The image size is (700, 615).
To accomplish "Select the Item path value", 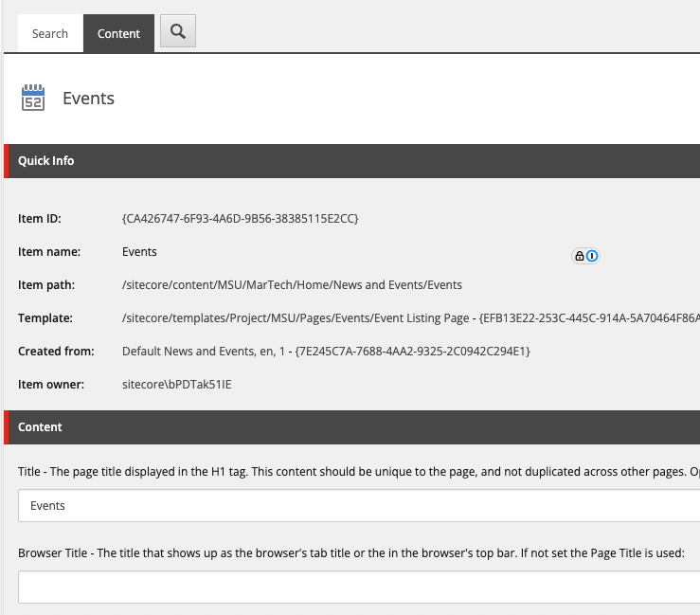I will [x=292, y=285].
